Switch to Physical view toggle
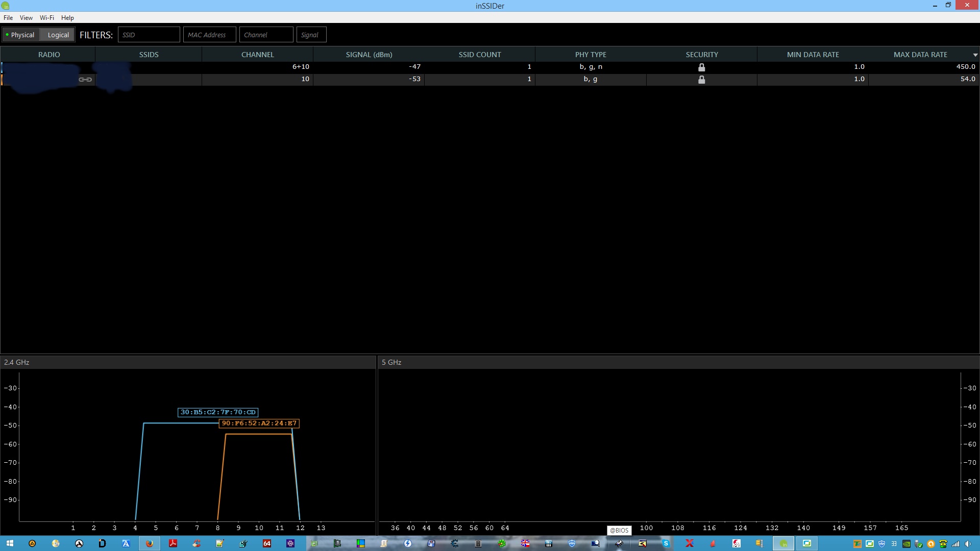The image size is (980, 551). tap(20, 35)
